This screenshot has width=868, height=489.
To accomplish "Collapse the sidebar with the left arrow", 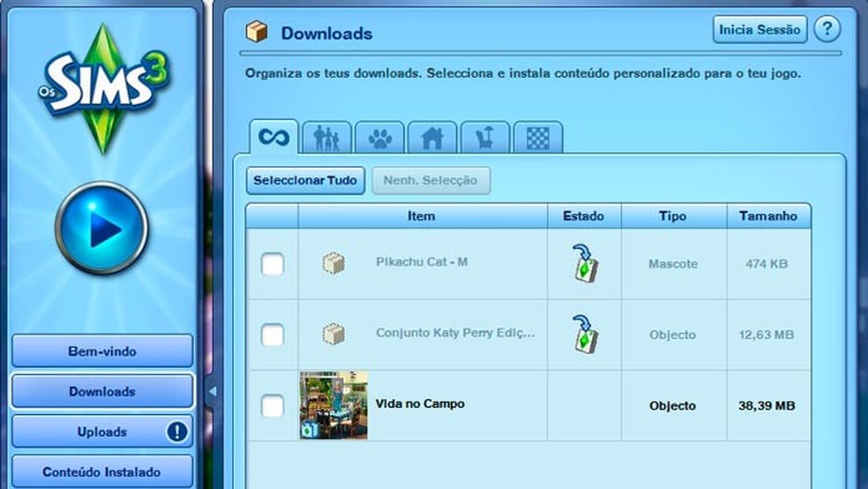I will point(212,392).
